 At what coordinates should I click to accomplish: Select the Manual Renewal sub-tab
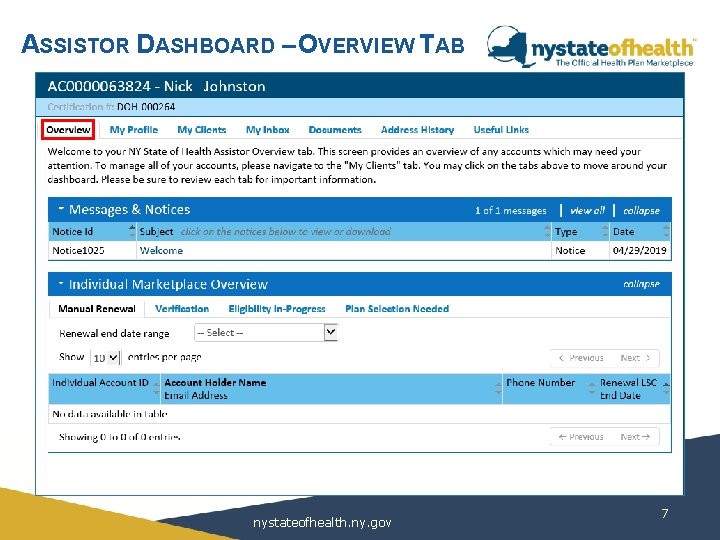point(97,309)
